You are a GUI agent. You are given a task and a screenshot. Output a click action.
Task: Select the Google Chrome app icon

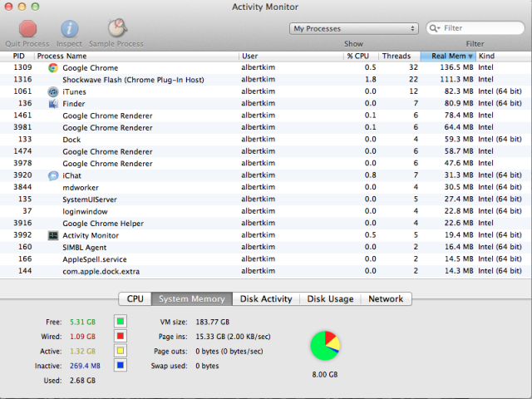pyautogui.click(x=53, y=68)
